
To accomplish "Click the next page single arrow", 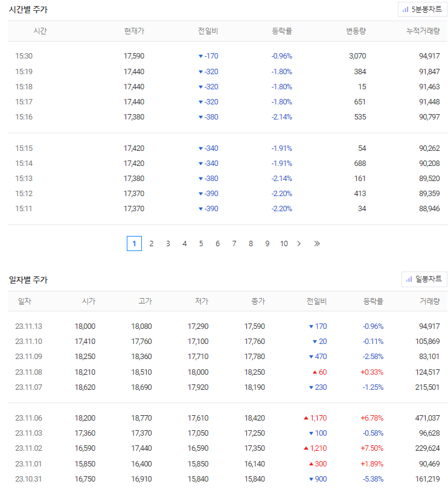I will point(299,243).
